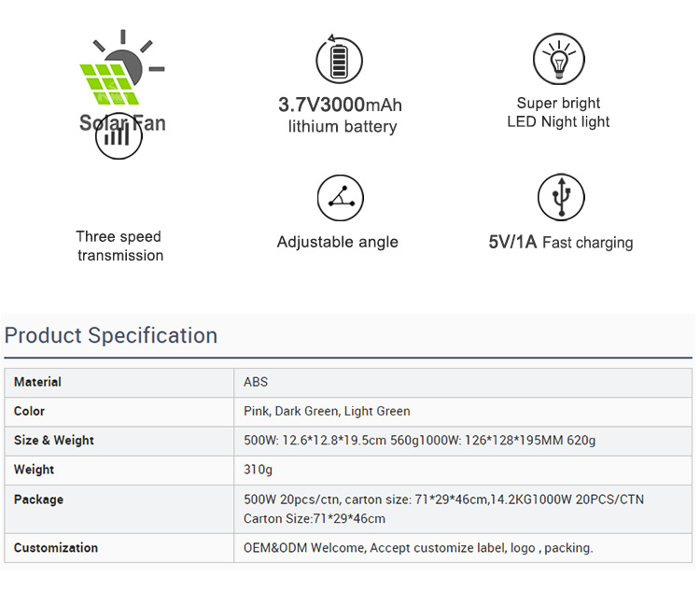The image size is (700, 605).
Task: Click the LED light bulb icon
Action: (x=558, y=59)
